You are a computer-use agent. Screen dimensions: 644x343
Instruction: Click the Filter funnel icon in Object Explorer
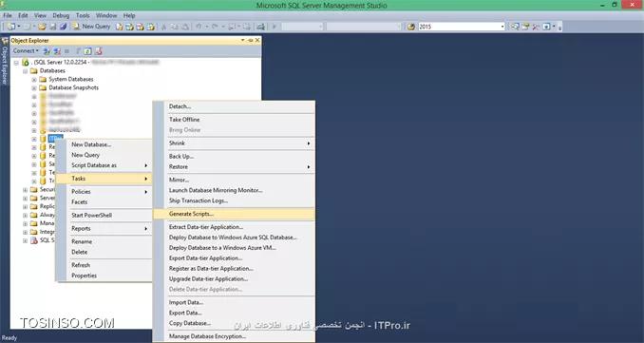tap(78, 51)
